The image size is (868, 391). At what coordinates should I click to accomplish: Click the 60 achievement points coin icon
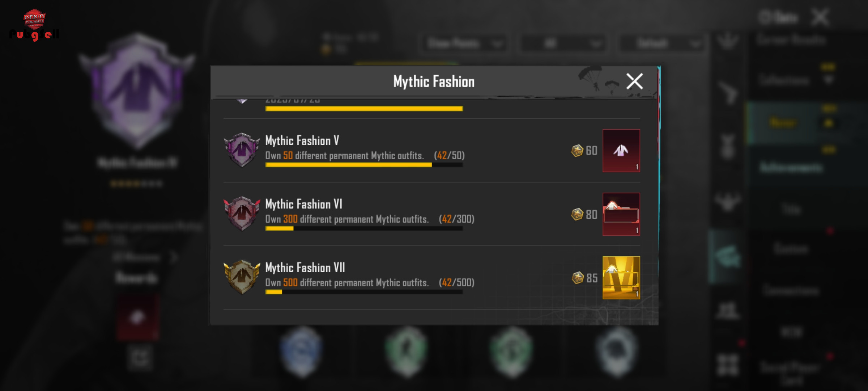coord(577,151)
